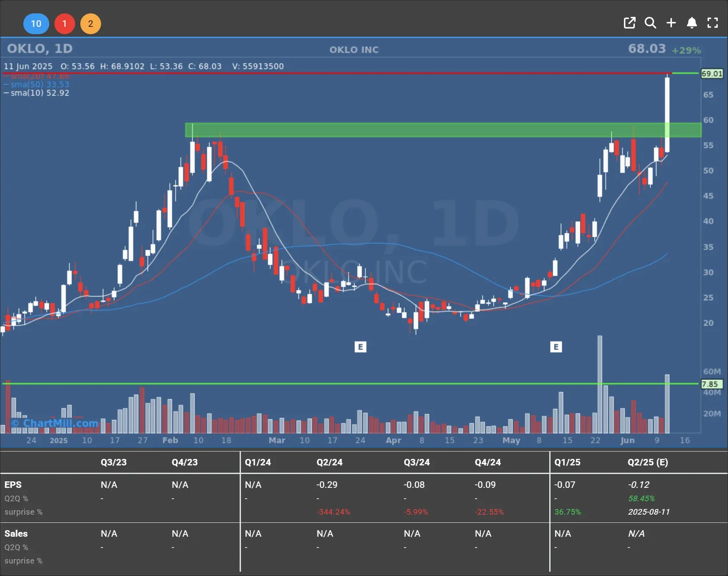Click the March earnings E marker
Image resolution: width=728 pixels, height=576 pixels.
click(x=360, y=347)
